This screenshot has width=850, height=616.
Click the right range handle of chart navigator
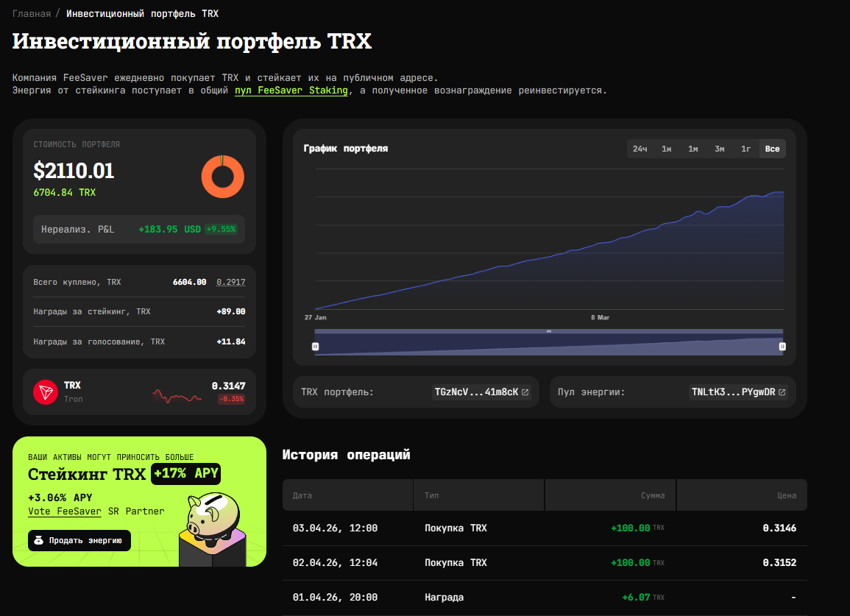(x=782, y=346)
